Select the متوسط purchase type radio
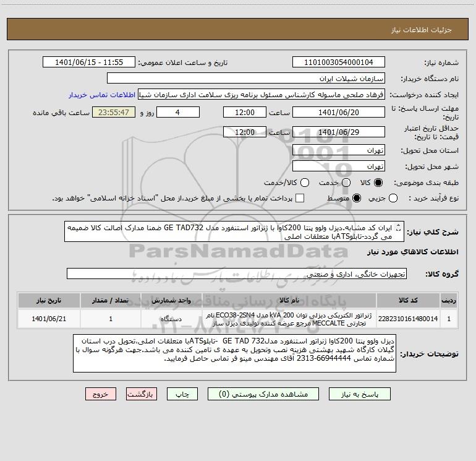This screenshot has width=476, height=461. click(357, 199)
